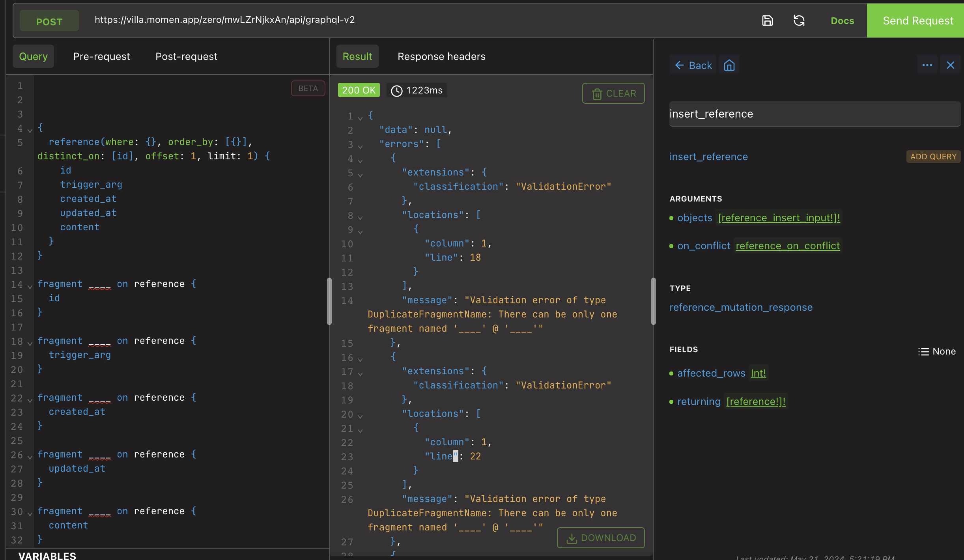
Task: Click the 1223ms response time
Action: (424, 90)
